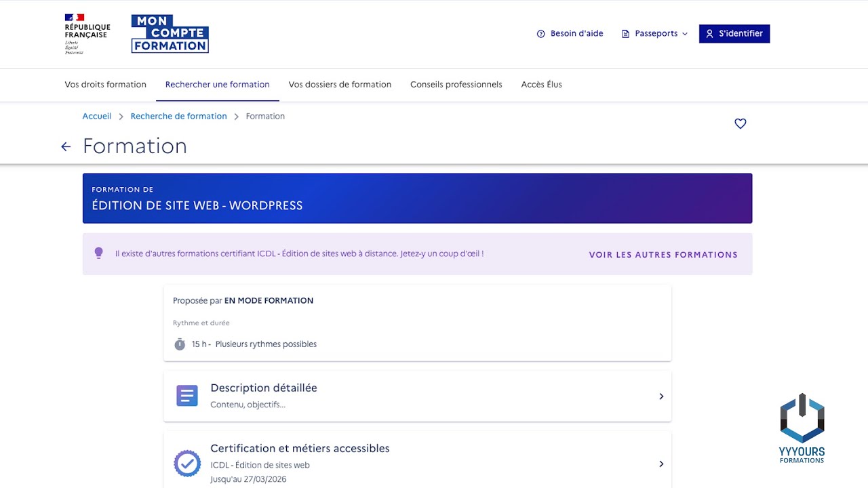Click the Description détaillée document icon
868x488 pixels.
(x=187, y=396)
